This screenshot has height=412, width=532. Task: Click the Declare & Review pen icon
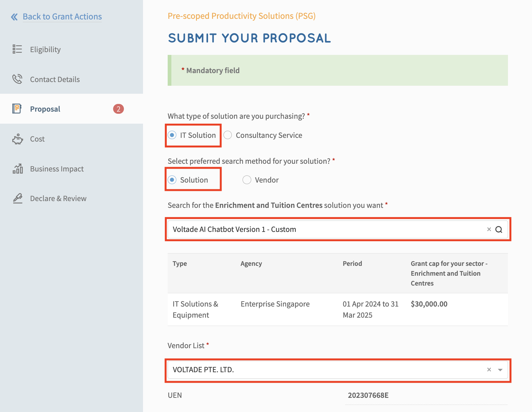coord(18,198)
